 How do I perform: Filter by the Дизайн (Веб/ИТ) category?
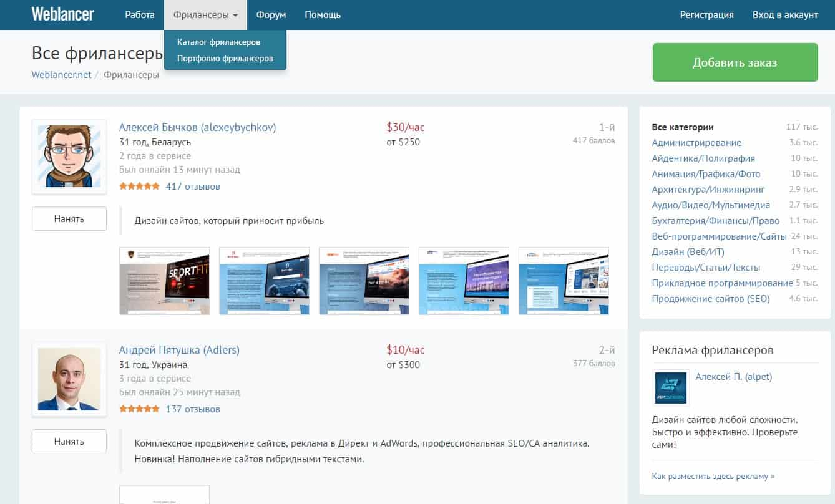click(x=688, y=252)
